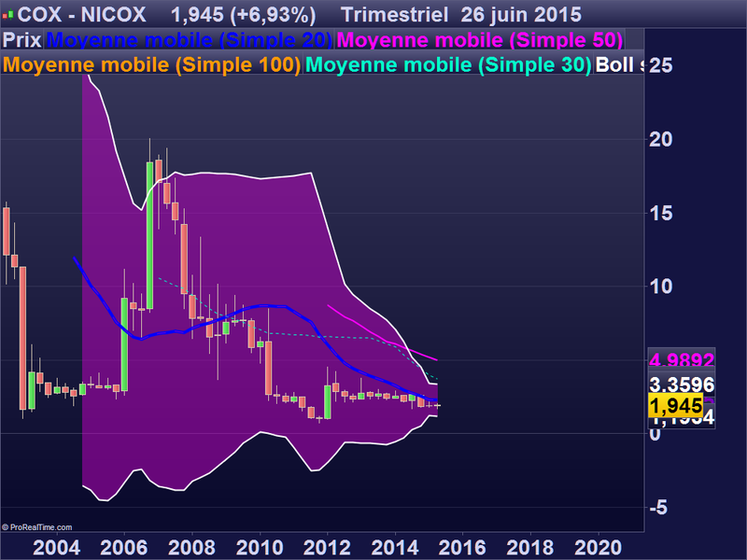Click the 2008 time axis label

coord(192,548)
